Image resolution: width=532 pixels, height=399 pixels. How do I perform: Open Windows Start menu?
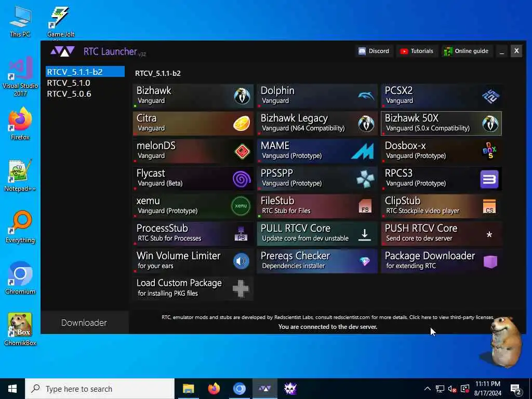coord(12,389)
